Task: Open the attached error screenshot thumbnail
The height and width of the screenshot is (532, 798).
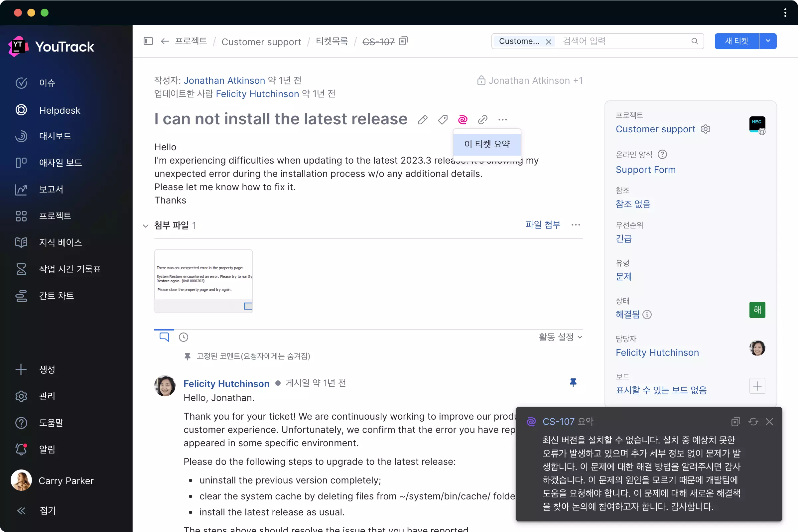Action: 203,280
